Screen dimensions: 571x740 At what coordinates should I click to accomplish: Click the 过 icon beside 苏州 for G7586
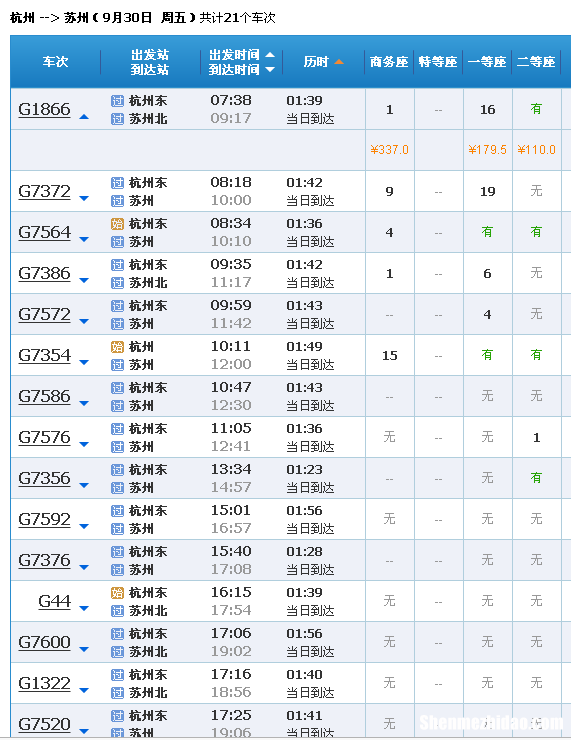pyautogui.click(x=117, y=406)
